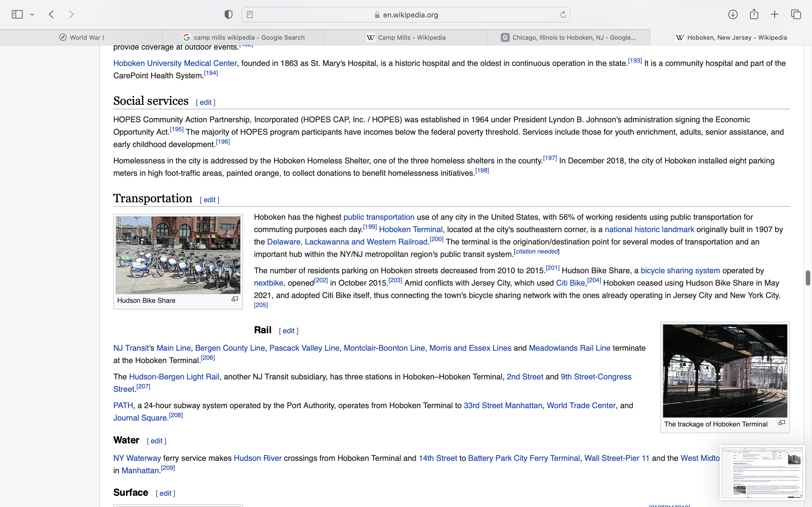The height and width of the screenshot is (507, 812).
Task: Show the downloads list
Action: click(x=733, y=14)
